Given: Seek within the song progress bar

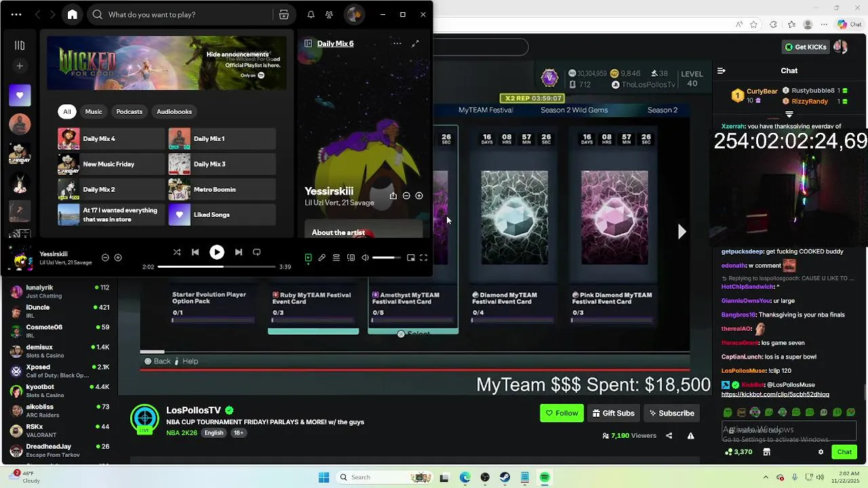Looking at the screenshot, I should 217,267.
